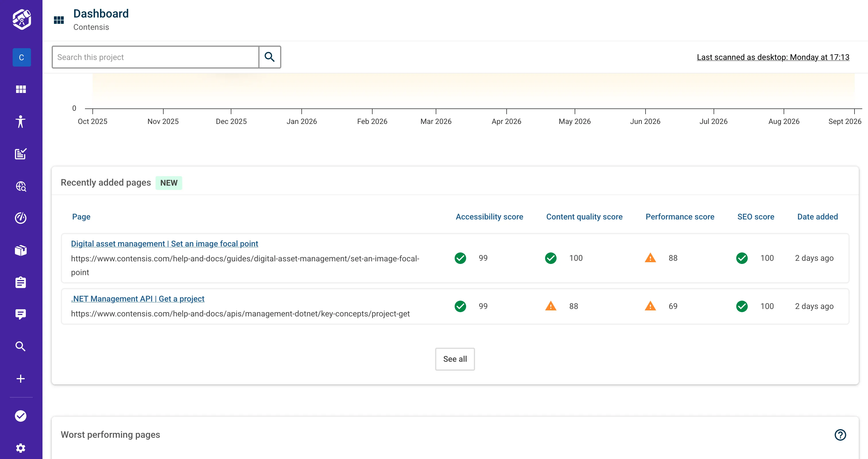Screen dimensions: 868x459
Task: Sort by Accessibility score column
Action: [x=489, y=217]
